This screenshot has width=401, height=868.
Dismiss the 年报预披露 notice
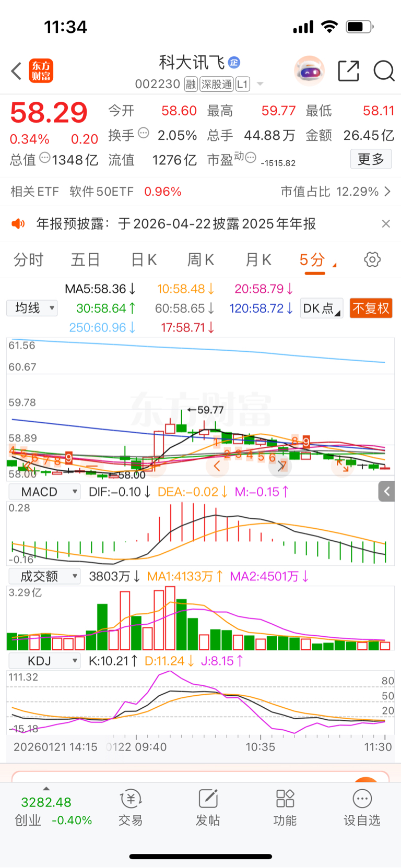(386, 224)
